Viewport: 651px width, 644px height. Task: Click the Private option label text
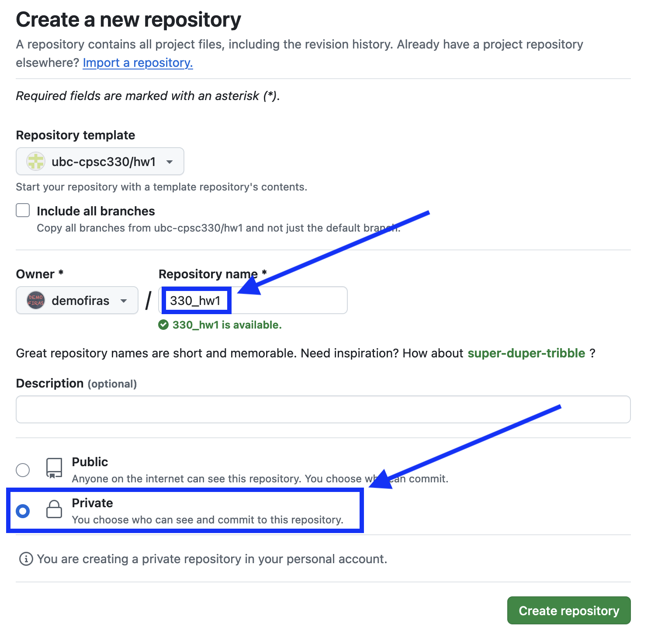[x=92, y=503]
